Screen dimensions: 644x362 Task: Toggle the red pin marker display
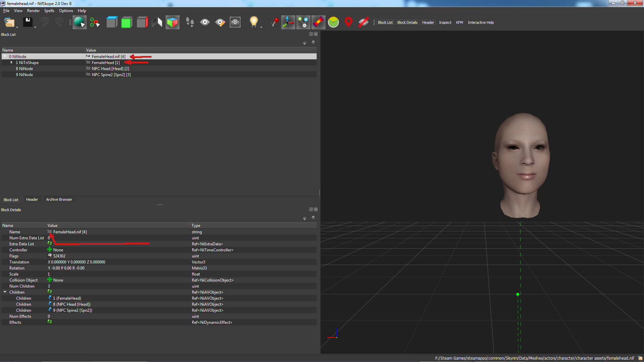point(274,22)
